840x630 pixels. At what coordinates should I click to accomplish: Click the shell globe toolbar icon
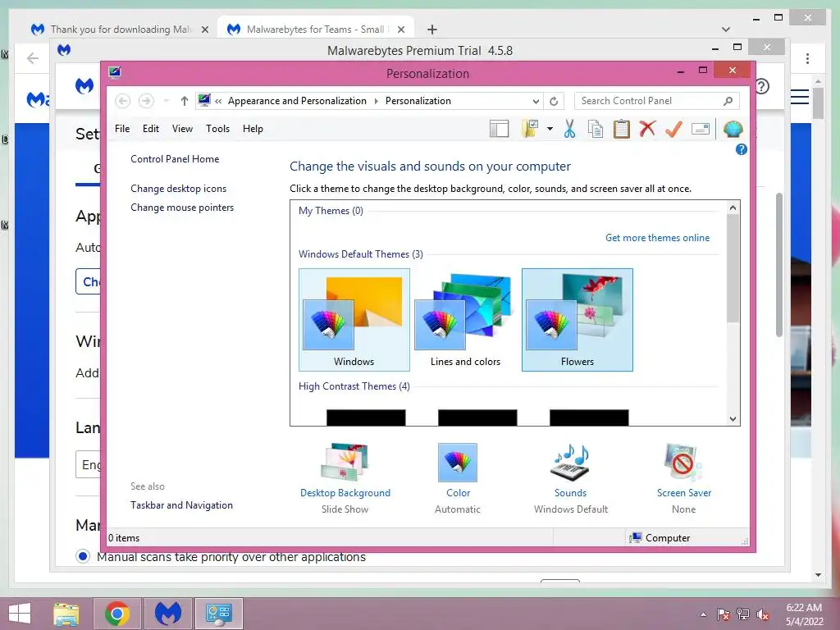click(x=733, y=129)
